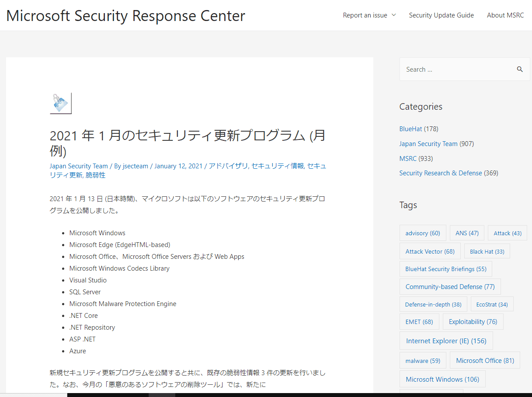Image resolution: width=532 pixels, height=397 pixels.
Task: Click the search magnifier icon
Action: tap(520, 70)
